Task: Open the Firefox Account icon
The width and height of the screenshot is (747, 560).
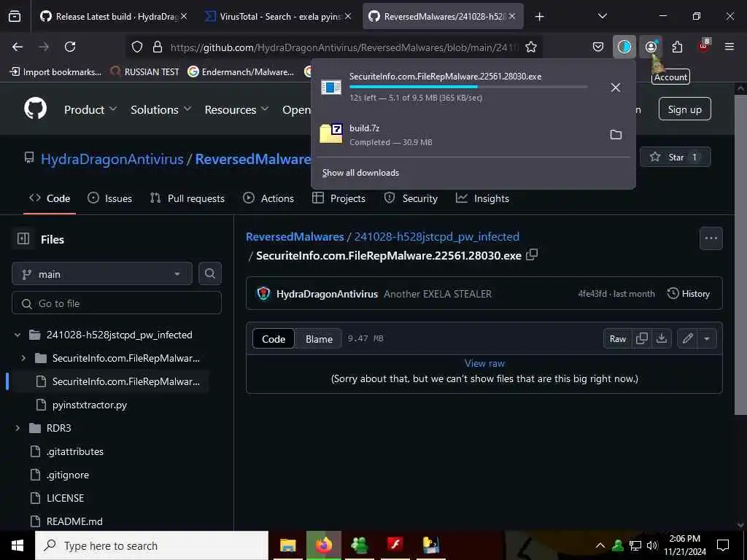Action: pyautogui.click(x=651, y=47)
